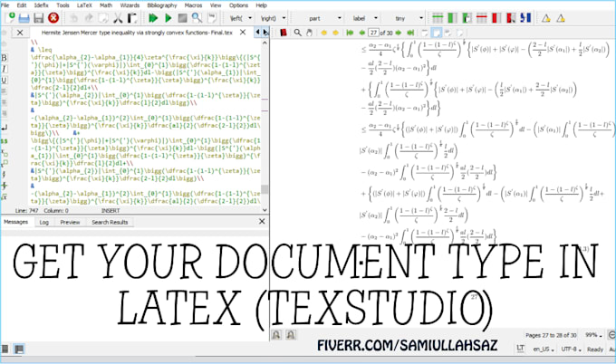The width and height of the screenshot is (616, 364).
Task: Cut selection with the scissors icon
Action: 118,18
